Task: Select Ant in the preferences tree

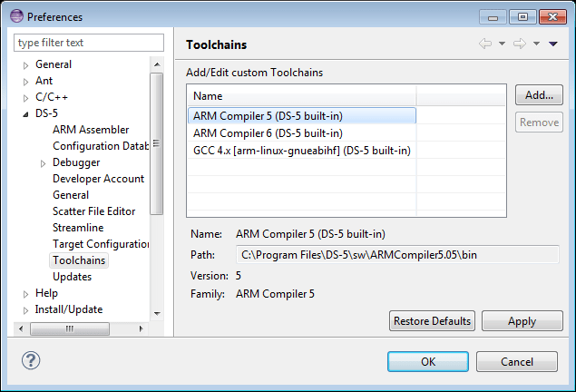Action: click(x=44, y=81)
